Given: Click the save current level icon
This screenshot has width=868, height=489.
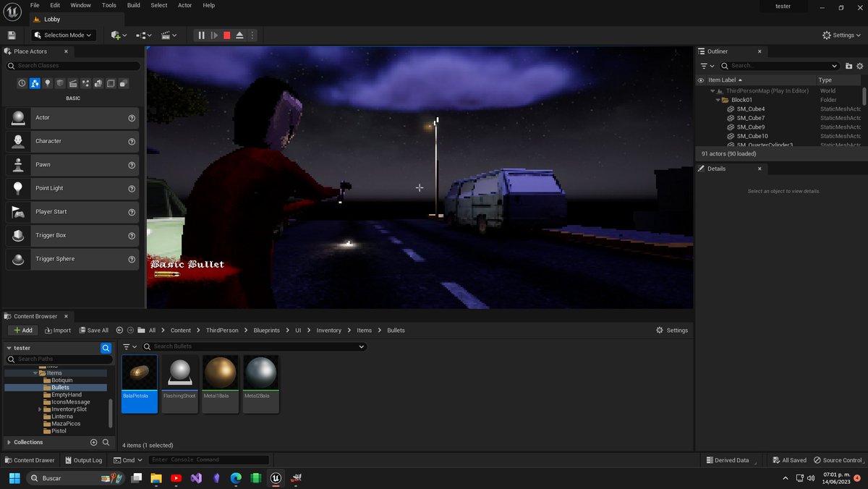Looking at the screenshot, I should (12, 35).
